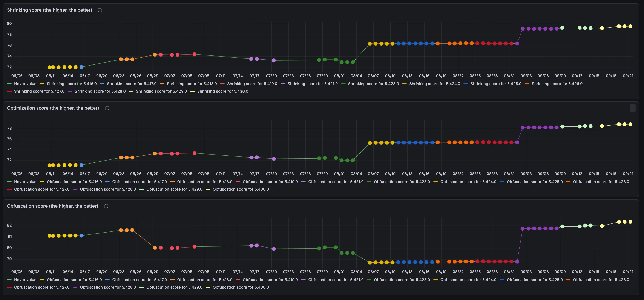The height and width of the screenshot is (300, 644).
Task: Click the info icon beside Shrinking score title
Action: coord(100,10)
